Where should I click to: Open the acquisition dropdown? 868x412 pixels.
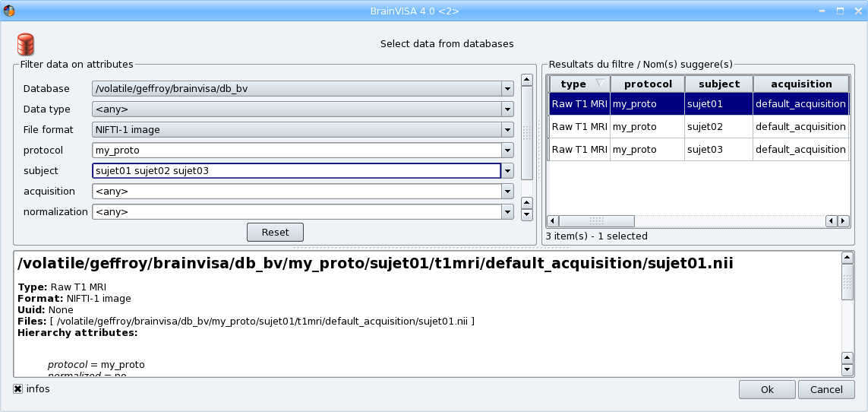(x=507, y=192)
